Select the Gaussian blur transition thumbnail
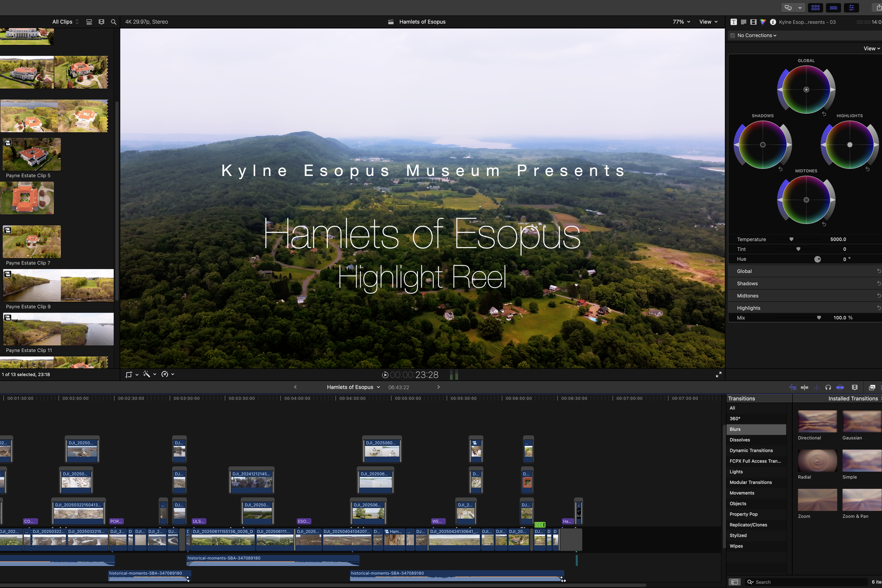882x588 pixels. click(862, 421)
